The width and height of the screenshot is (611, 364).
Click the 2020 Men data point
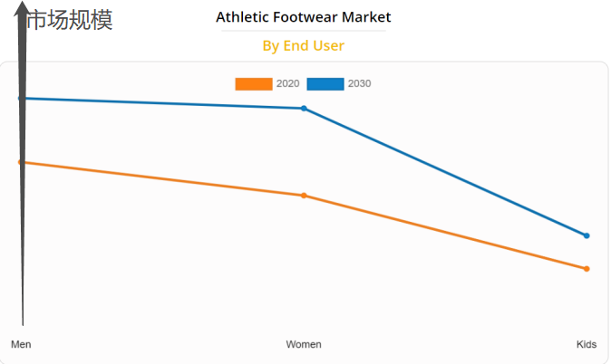[x=21, y=162]
